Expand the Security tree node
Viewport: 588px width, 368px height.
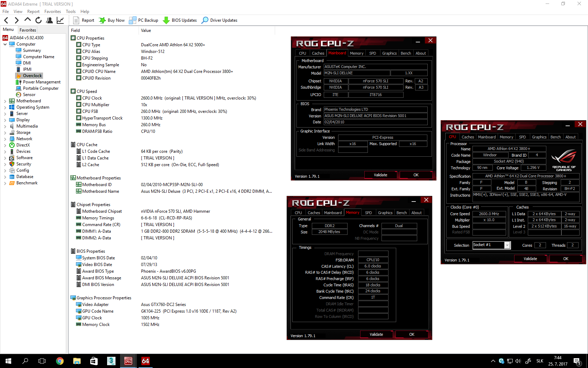[5, 164]
